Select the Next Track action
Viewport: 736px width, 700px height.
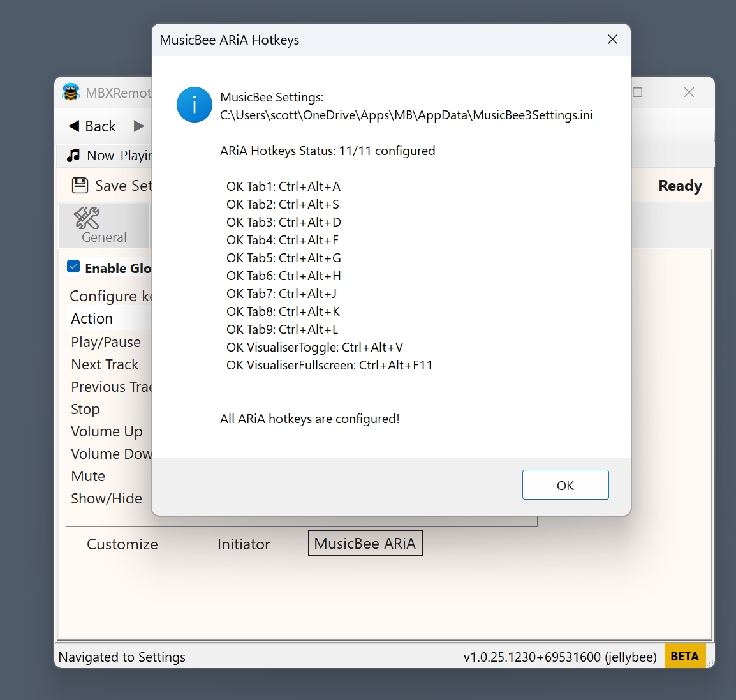click(x=105, y=364)
